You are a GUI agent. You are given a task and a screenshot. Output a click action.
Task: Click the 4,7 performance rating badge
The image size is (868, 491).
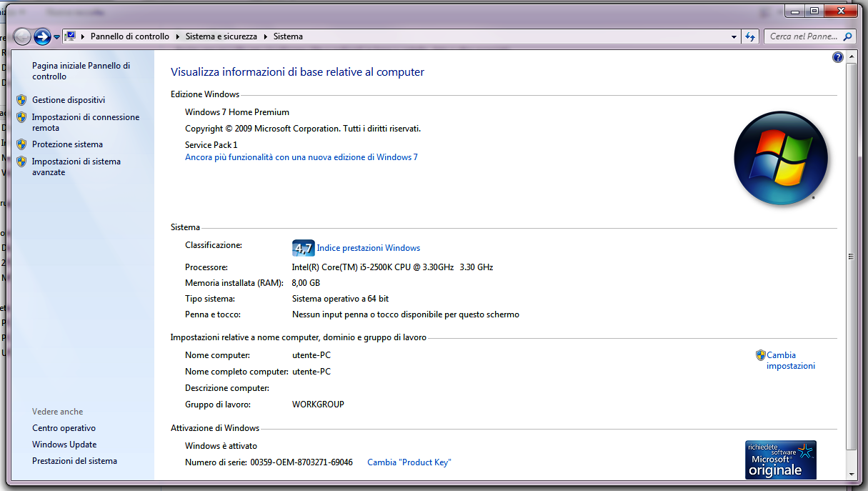303,248
